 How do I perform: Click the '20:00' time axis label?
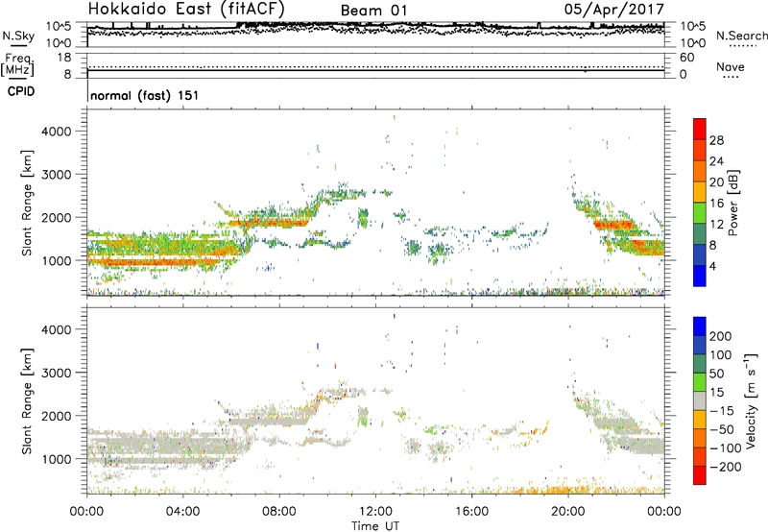[568, 512]
